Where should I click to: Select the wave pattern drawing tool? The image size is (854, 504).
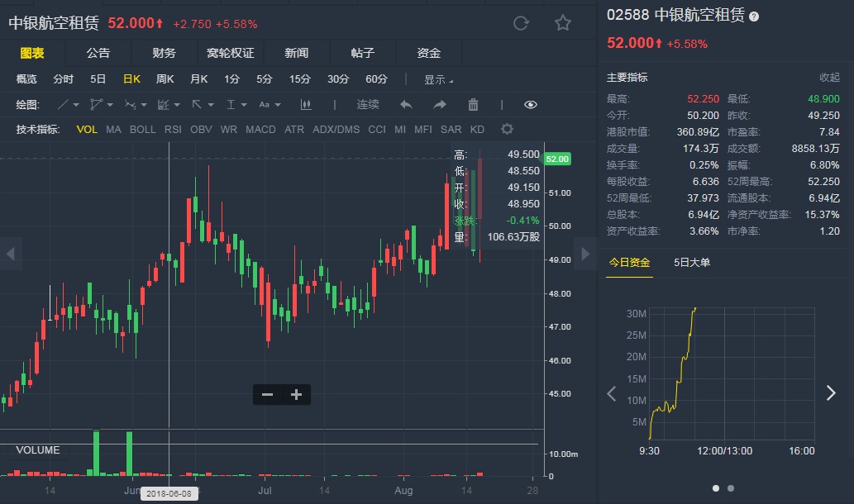click(x=130, y=104)
